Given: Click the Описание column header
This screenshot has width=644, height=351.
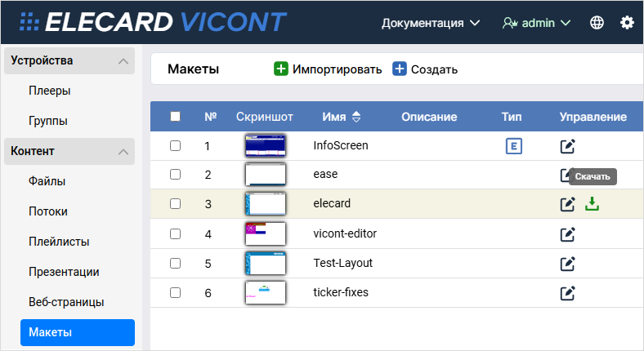Looking at the screenshot, I should tap(429, 117).
